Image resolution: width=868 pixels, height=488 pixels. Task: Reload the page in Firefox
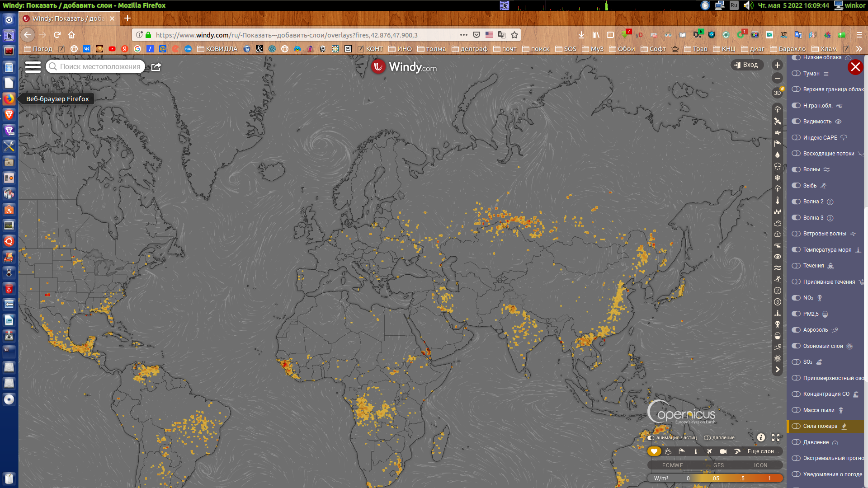click(57, 35)
